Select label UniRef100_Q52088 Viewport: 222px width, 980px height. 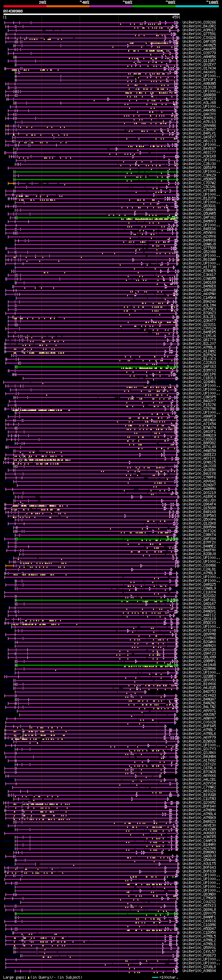pos(199,252)
